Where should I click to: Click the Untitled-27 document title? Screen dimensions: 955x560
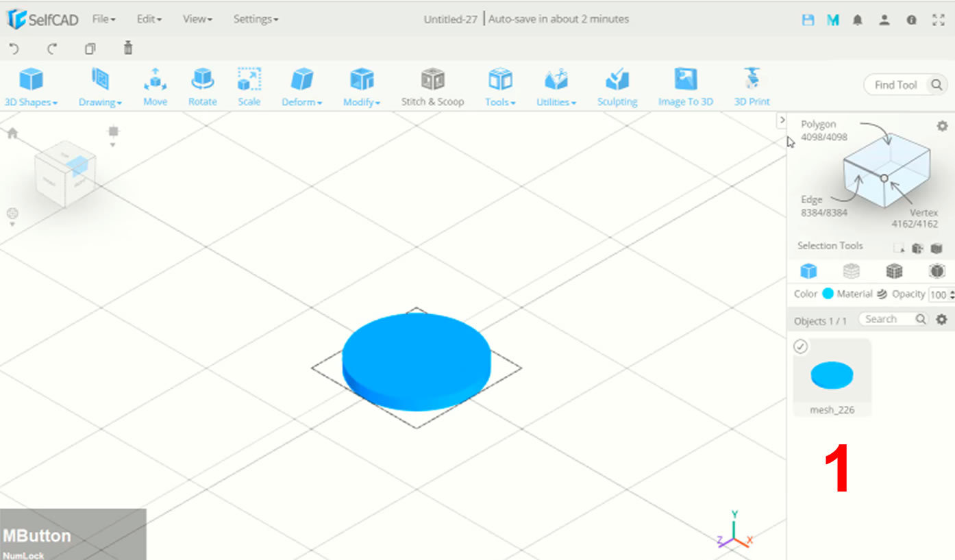(450, 19)
